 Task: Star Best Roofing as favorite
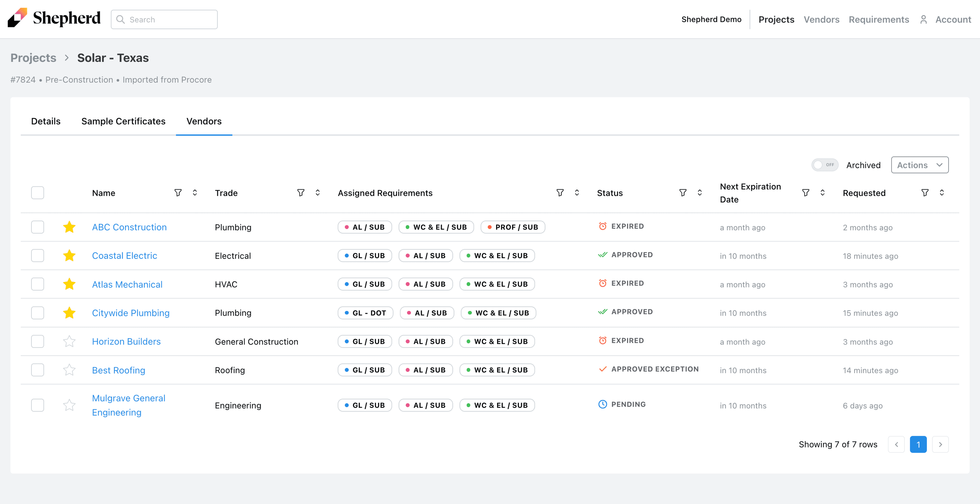tap(69, 370)
